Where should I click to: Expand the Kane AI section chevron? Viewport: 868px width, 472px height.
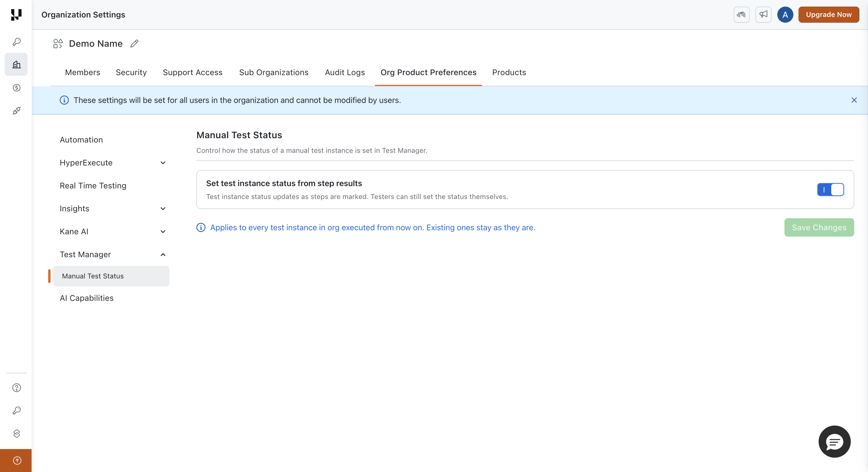[163, 232]
